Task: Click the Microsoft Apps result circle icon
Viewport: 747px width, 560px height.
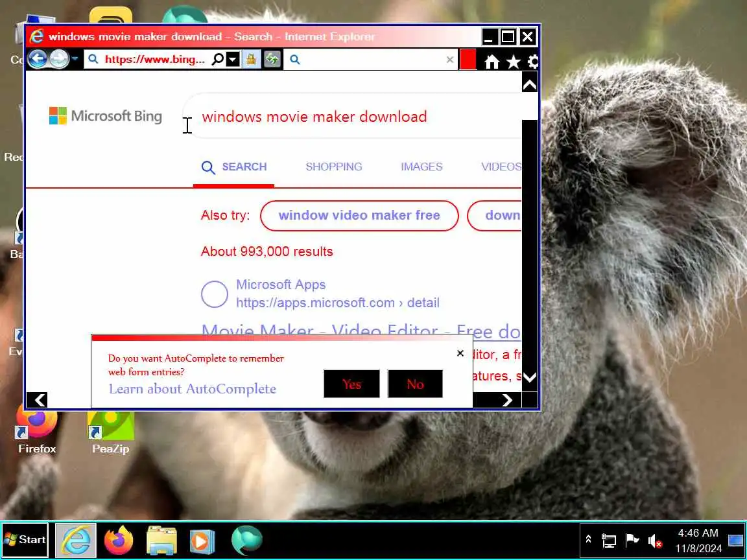Action: point(215,294)
